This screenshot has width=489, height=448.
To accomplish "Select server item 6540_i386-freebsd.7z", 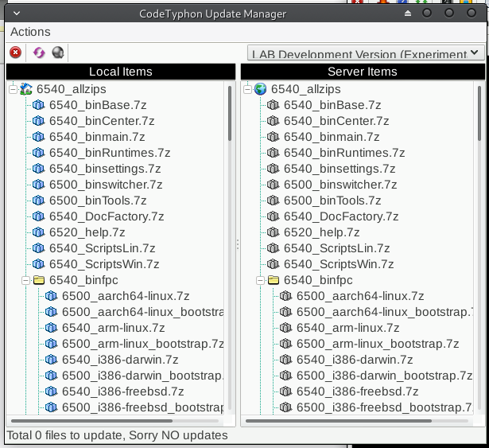I will click(x=357, y=392).
